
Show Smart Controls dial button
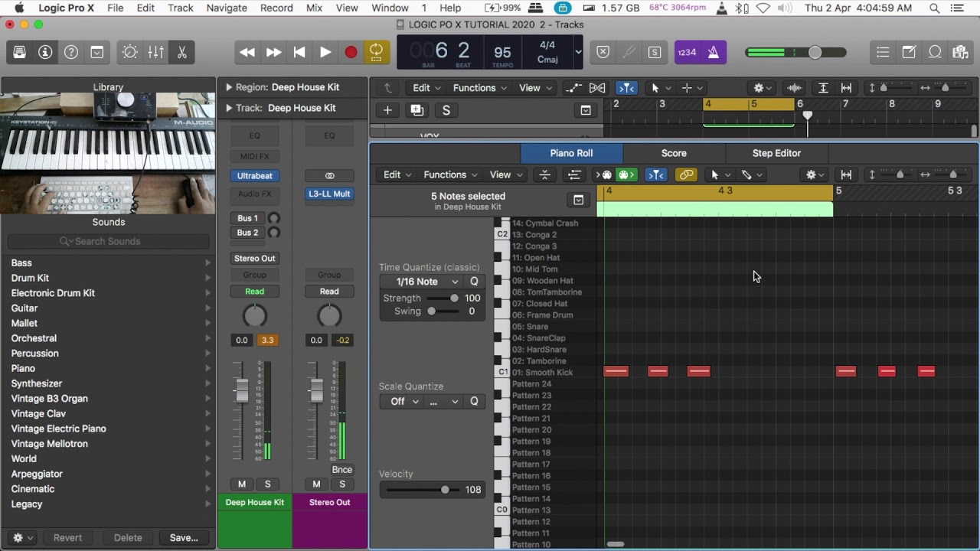pos(130,52)
